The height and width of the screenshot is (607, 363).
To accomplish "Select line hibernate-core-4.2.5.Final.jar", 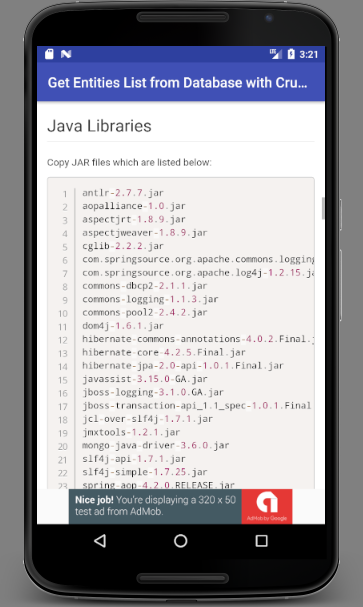I will pyautogui.click(x=164, y=352).
